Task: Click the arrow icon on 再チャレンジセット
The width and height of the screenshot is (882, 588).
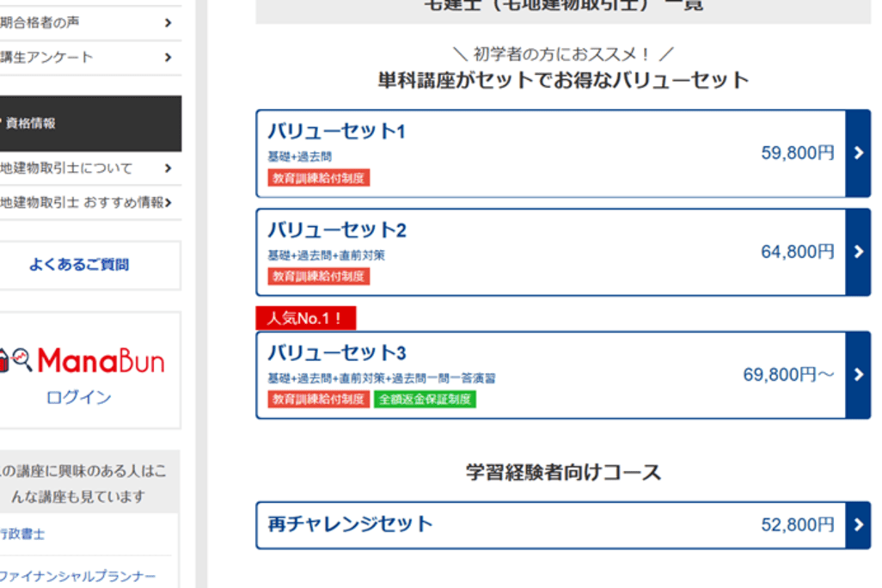Action: coord(858,525)
